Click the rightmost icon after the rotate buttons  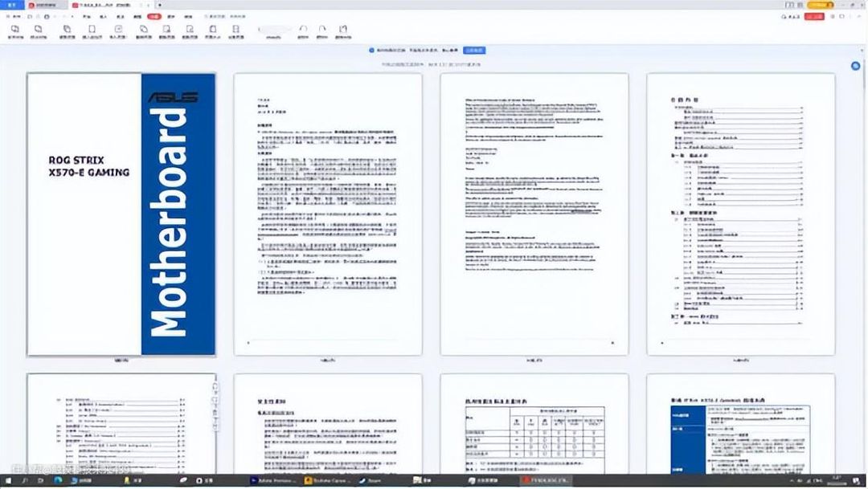click(342, 31)
